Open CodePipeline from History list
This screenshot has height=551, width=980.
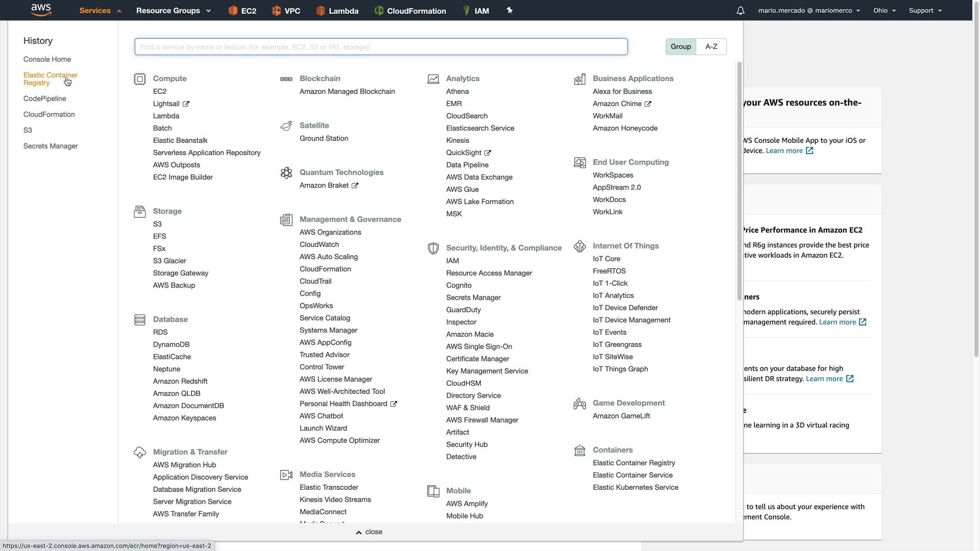click(x=44, y=98)
